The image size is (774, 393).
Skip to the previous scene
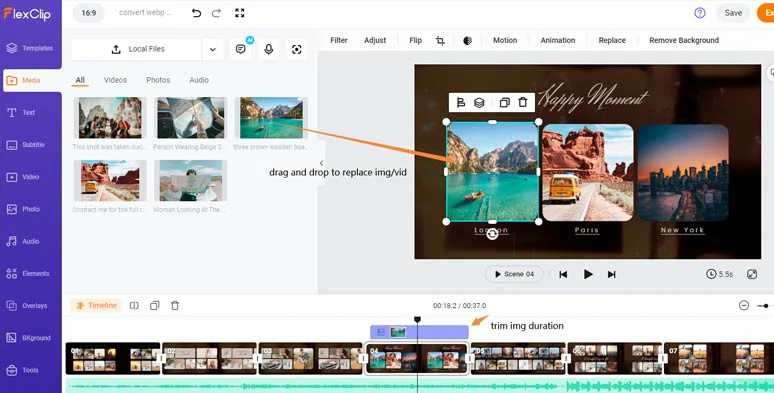pos(563,274)
